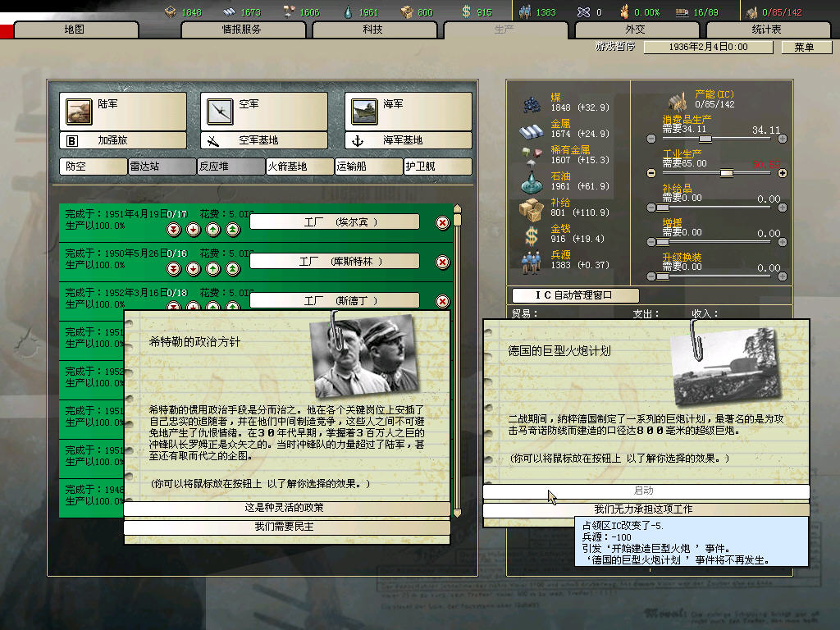Move 埃尔宾 factory down one slot
The height and width of the screenshot is (630, 840).
[x=194, y=230]
